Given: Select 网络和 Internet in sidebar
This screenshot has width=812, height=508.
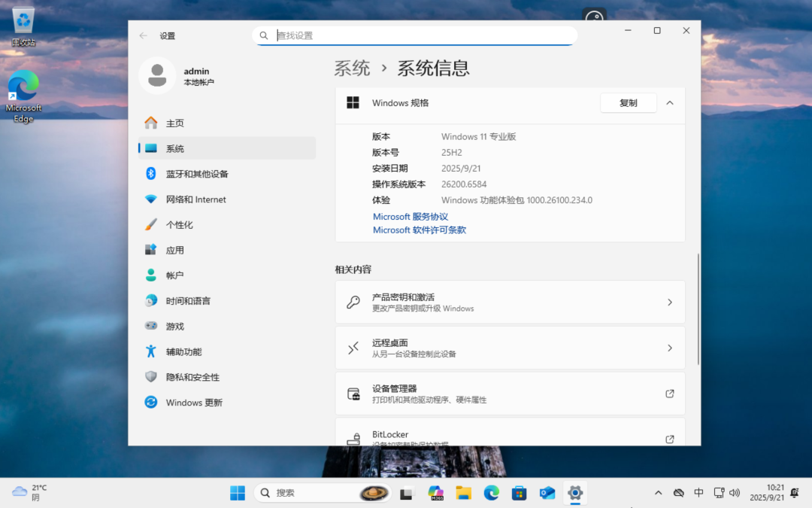Looking at the screenshot, I should 227,199.
